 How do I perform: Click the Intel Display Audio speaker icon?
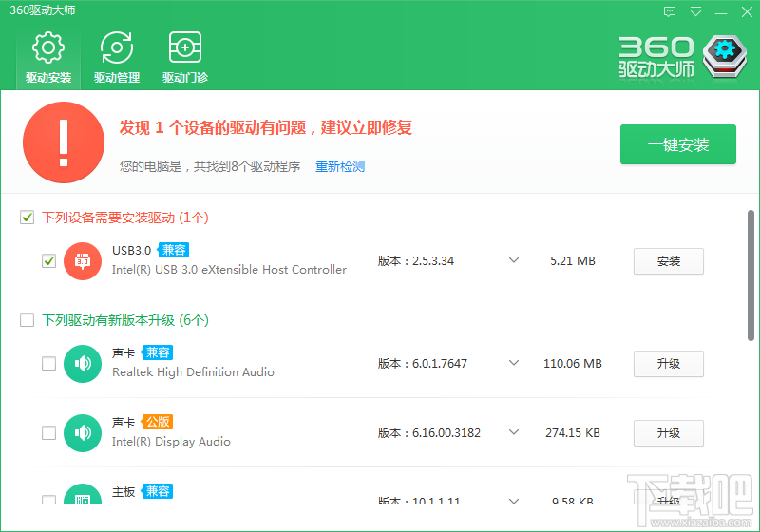pos(83,432)
